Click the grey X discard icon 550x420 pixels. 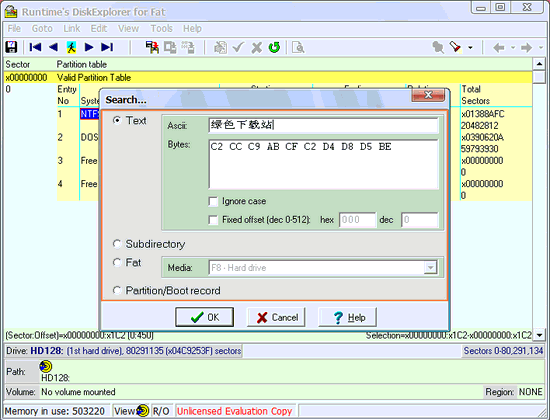coord(257,47)
